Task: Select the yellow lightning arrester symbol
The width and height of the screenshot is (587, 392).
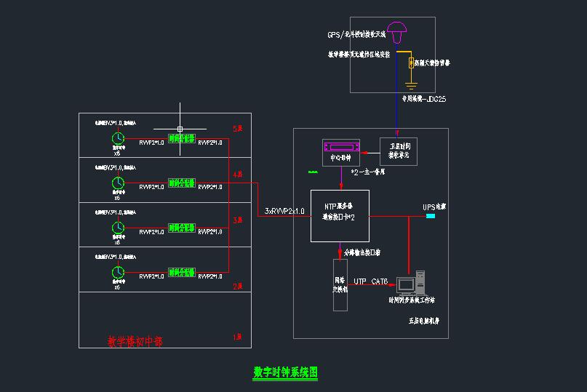Action: coord(411,63)
